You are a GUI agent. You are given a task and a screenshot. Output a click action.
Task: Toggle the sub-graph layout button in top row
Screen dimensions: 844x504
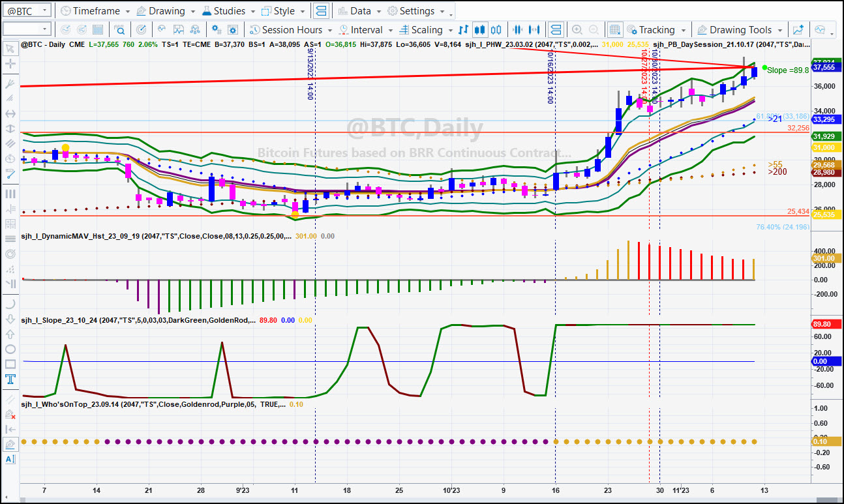tap(321, 11)
